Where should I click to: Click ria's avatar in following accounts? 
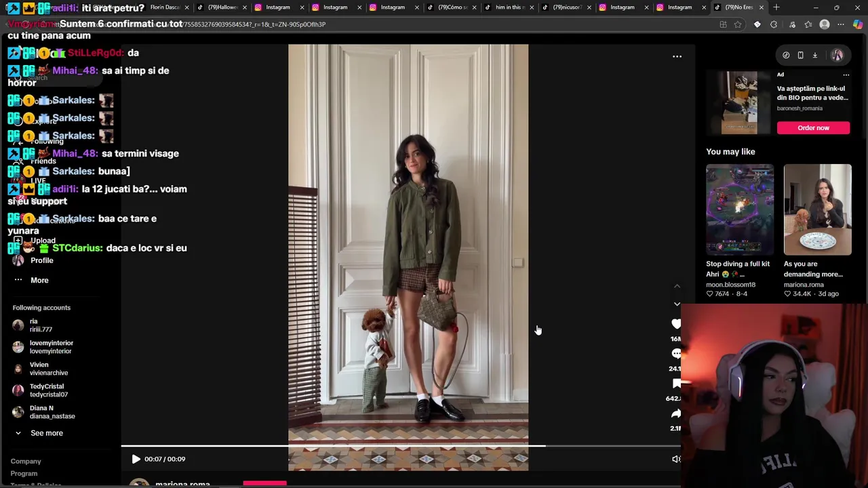click(18, 325)
